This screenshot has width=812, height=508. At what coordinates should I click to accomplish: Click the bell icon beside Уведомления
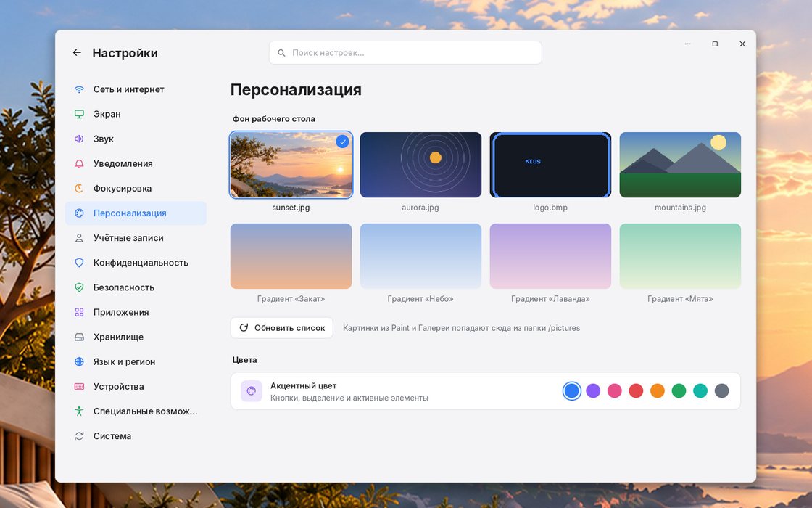point(79,164)
